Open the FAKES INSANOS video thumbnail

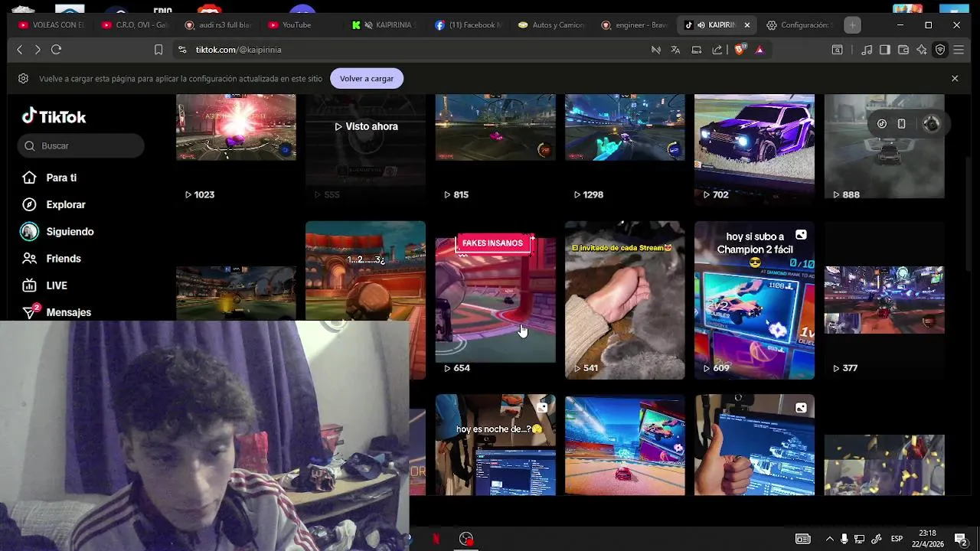495,300
